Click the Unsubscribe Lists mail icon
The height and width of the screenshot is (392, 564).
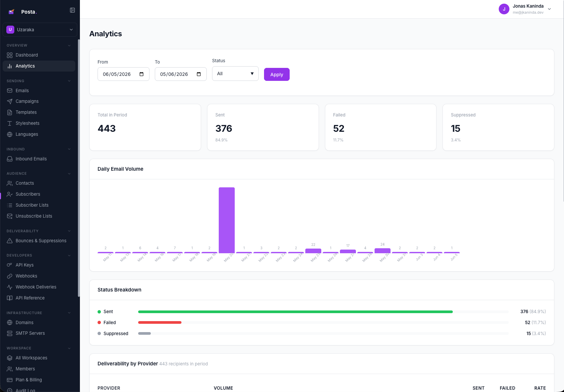tap(10, 216)
